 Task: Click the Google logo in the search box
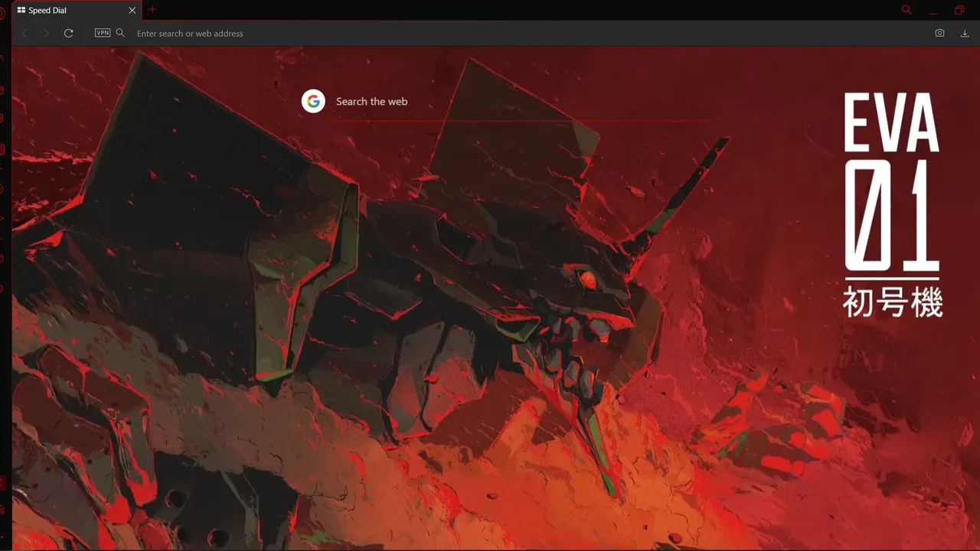[313, 100]
